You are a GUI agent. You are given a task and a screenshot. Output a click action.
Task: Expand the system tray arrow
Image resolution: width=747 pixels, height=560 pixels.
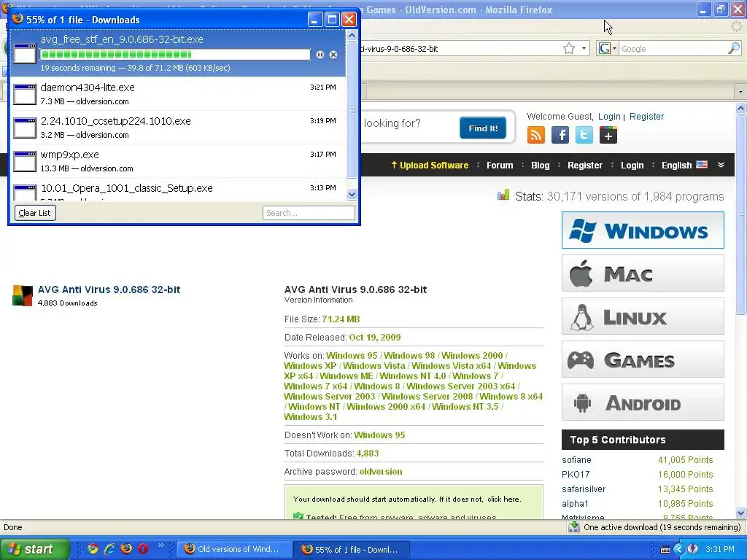[679, 549]
